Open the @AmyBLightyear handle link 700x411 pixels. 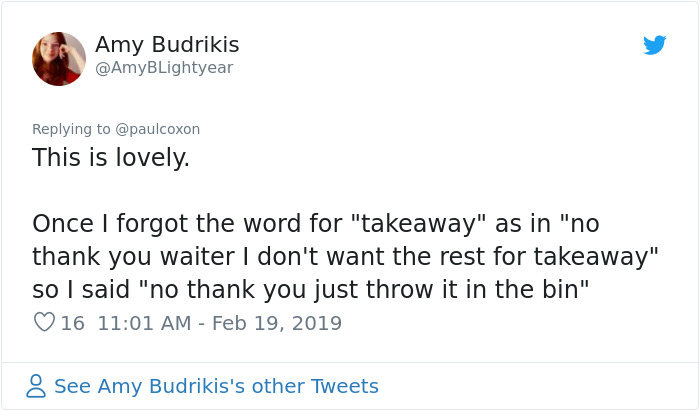coord(164,68)
